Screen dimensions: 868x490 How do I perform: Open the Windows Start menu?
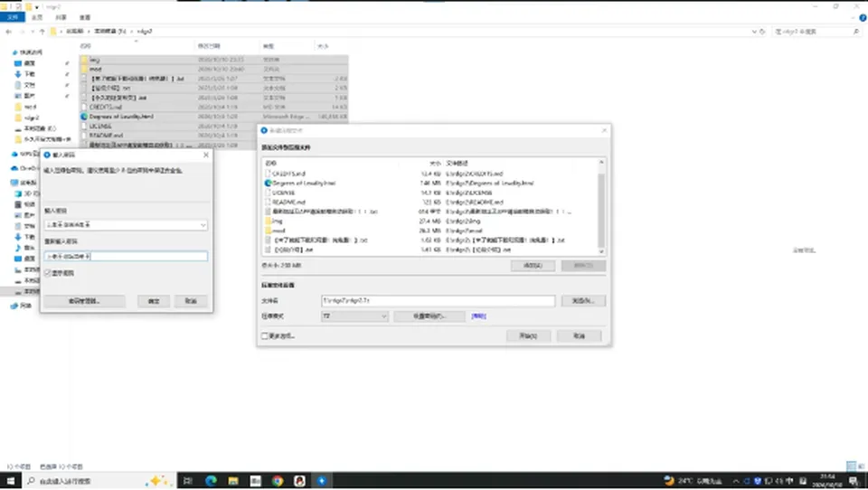tap(11, 481)
